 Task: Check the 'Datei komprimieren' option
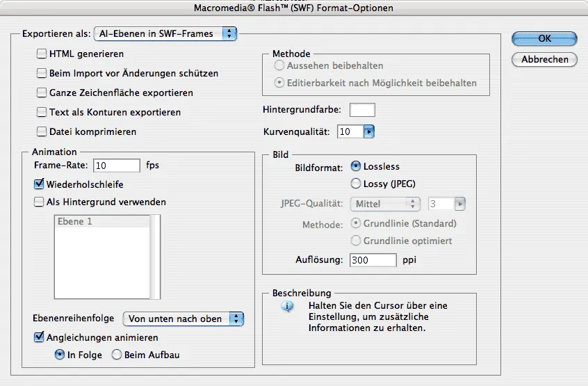coord(42,131)
